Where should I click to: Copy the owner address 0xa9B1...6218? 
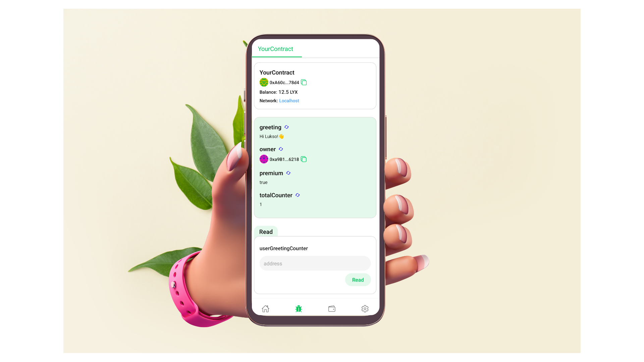[304, 159]
